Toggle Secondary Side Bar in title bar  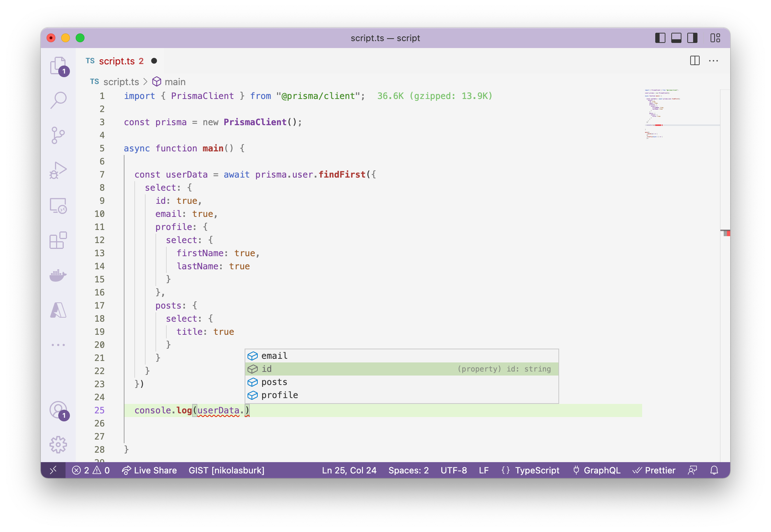coord(692,38)
